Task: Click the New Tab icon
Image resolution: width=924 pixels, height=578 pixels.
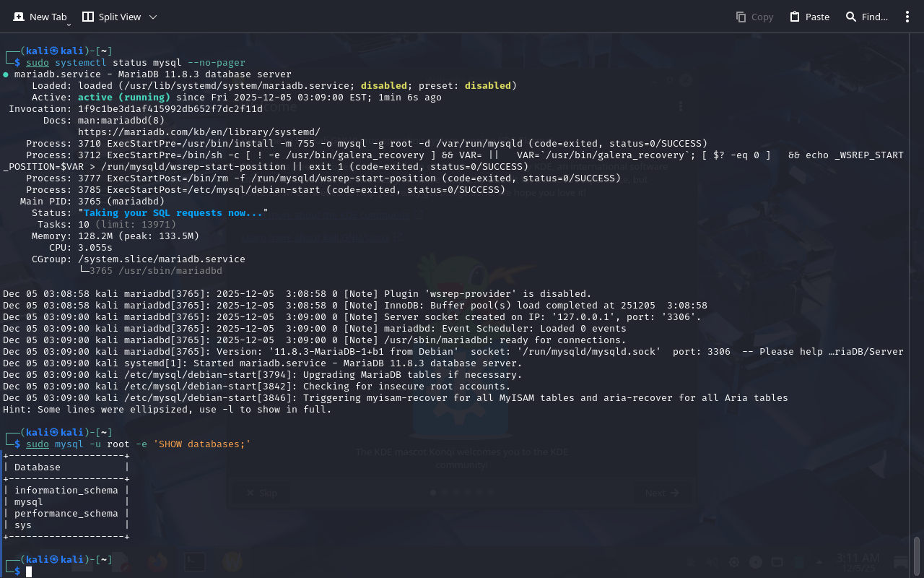Action: [x=19, y=17]
